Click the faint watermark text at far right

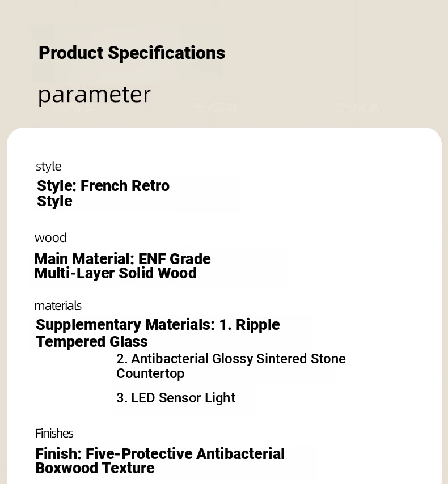(357, 107)
